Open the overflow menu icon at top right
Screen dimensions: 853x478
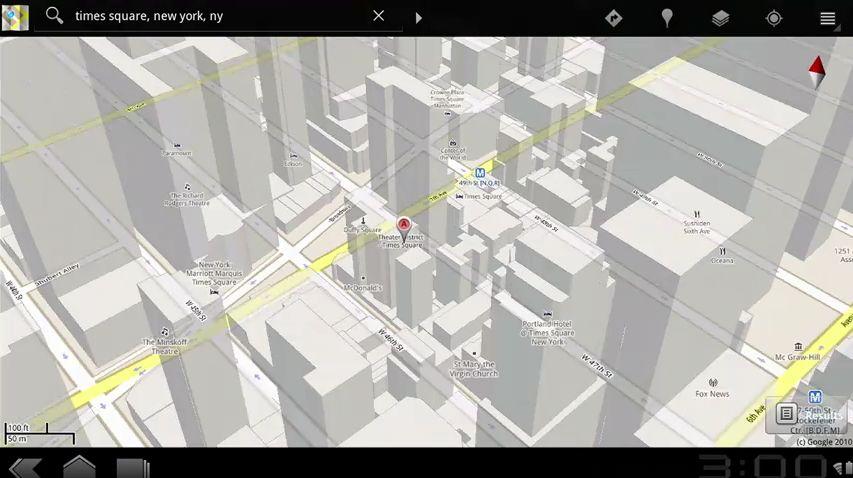pos(827,18)
